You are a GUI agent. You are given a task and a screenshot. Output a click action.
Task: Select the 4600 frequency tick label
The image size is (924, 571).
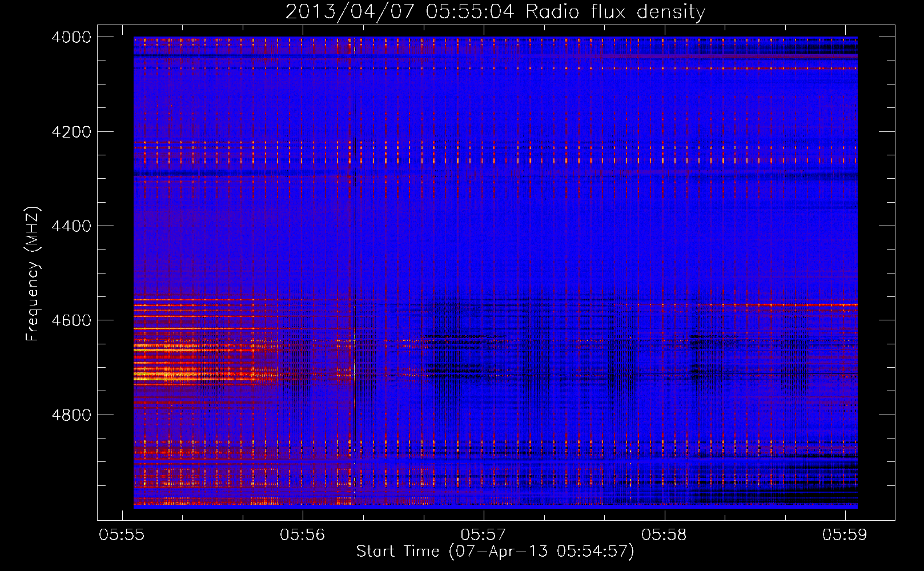71,320
